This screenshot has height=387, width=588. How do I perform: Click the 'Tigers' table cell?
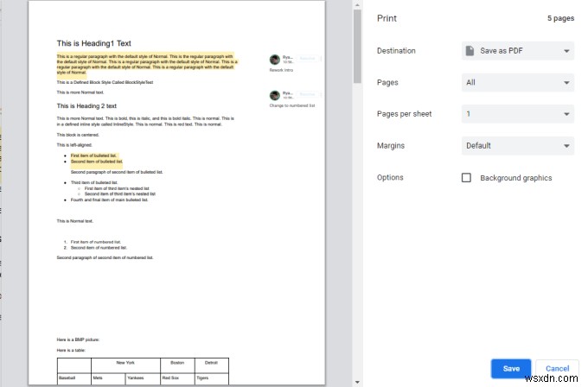click(x=212, y=378)
